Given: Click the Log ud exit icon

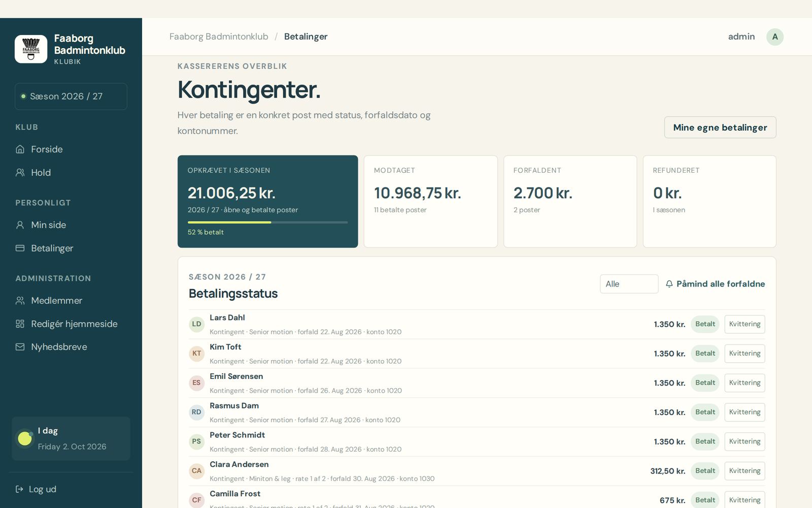Looking at the screenshot, I should tap(19, 489).
